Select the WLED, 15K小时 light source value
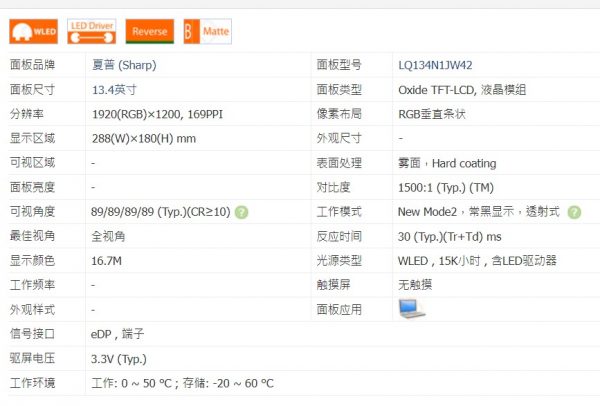 pyautogui.click(x=477, y=261)
